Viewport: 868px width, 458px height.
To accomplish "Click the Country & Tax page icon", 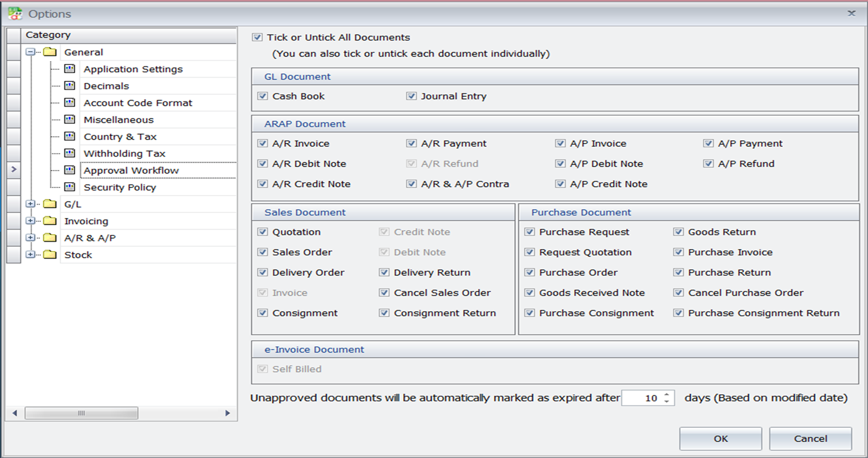I will coord(70,136).
